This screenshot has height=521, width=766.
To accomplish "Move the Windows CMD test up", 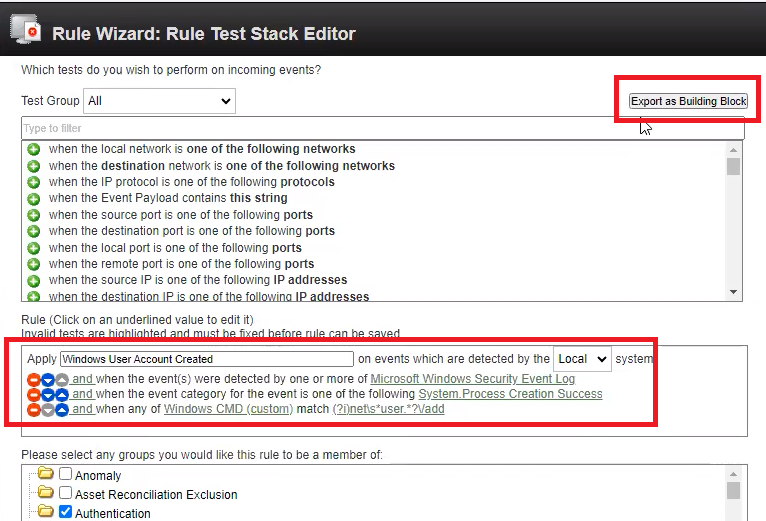I will (x=62, y=410).
